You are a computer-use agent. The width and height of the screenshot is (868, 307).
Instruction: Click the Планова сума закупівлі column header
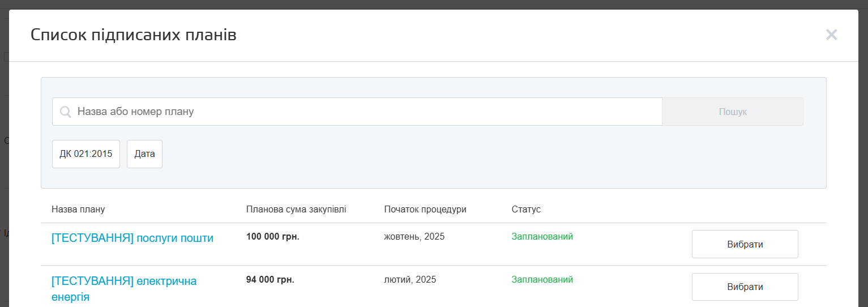pyautogui.click(x=296, y=210)
